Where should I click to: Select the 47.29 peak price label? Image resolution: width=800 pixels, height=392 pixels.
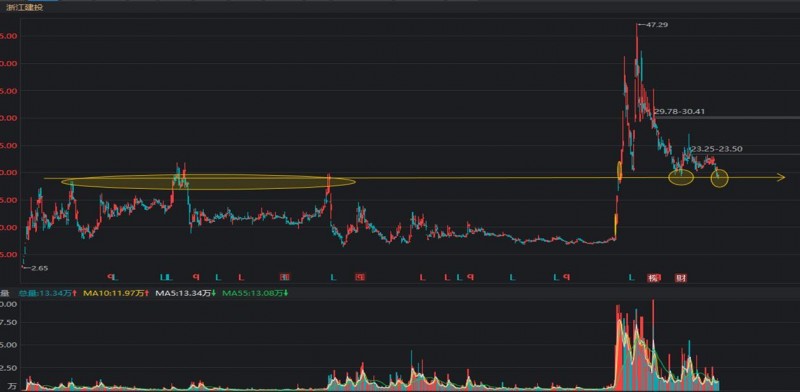(x=658, y=24)
